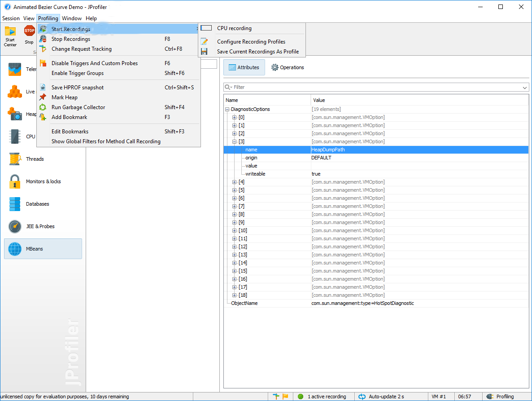Image resolution: width=532 pixels, height=401 pixels.
Task: Expand the [10] element node
Action: (234, 230)
